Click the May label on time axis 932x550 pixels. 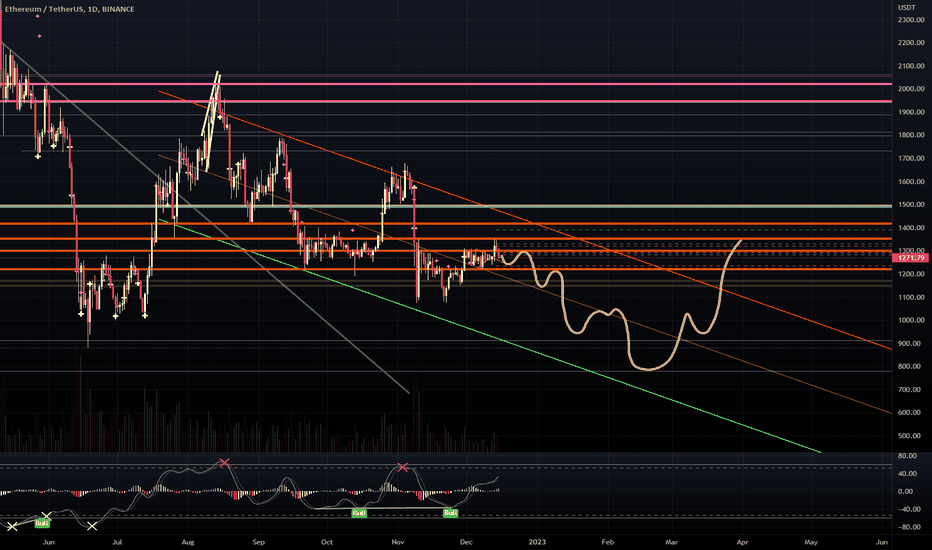(x=811, y=542)
